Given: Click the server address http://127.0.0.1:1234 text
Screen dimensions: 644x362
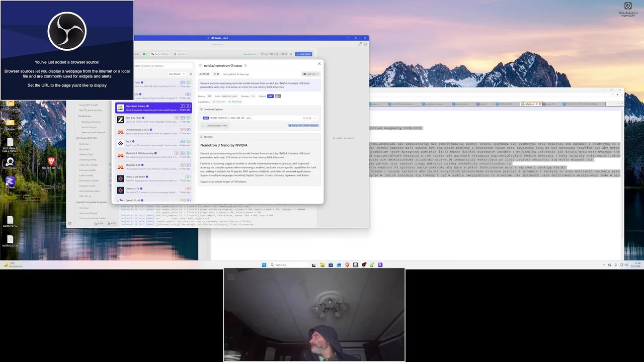Looking at the screenshot, I should pyautogui.click(x=274, y=54).
